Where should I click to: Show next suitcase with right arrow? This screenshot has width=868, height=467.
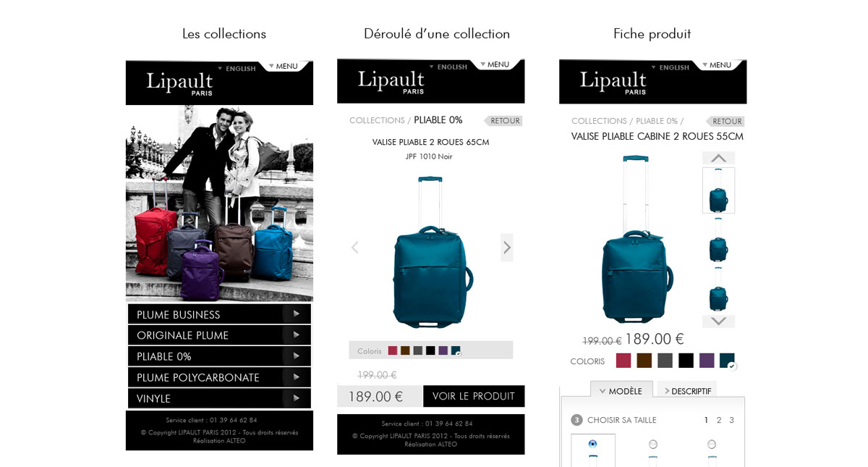click(506, 248)
